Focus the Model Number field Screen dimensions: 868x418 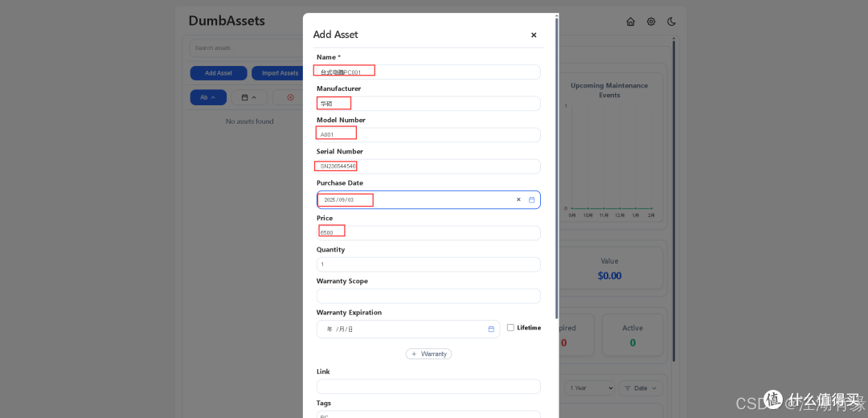(x=428, y=135)
